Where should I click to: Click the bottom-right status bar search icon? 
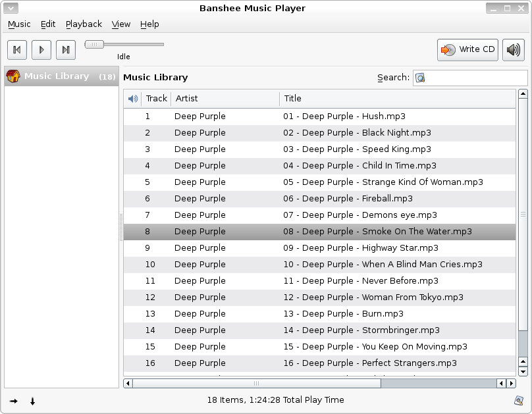(519, 401)
